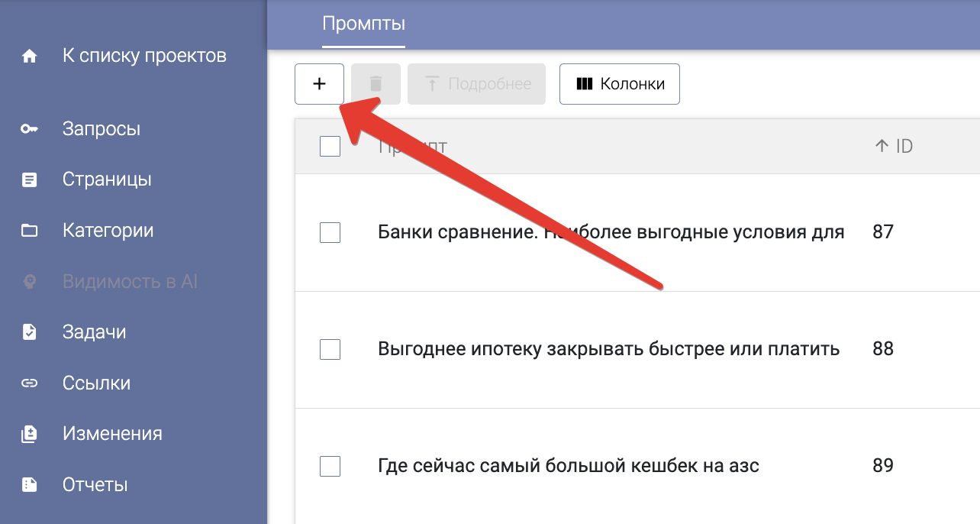Viewport: 980px width, 524px height.
Task: Click the trash delete icon in toolbar
Action: tap(376, 84)
